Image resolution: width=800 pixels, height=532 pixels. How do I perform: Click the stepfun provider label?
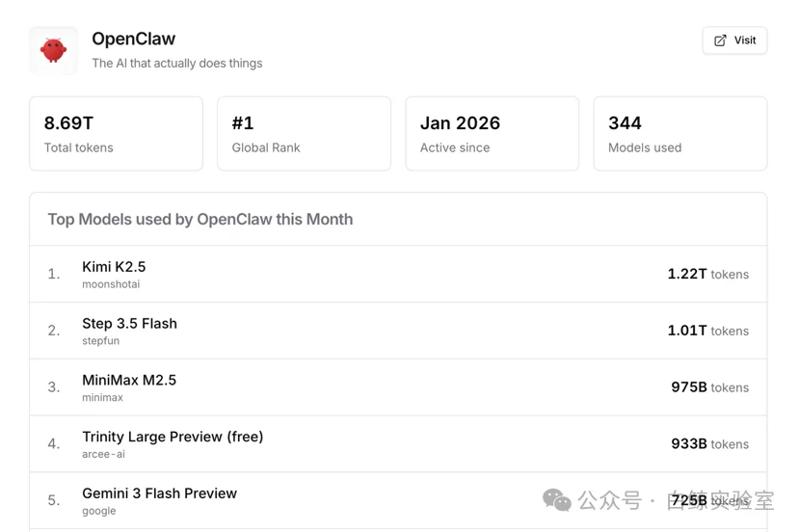102,341
